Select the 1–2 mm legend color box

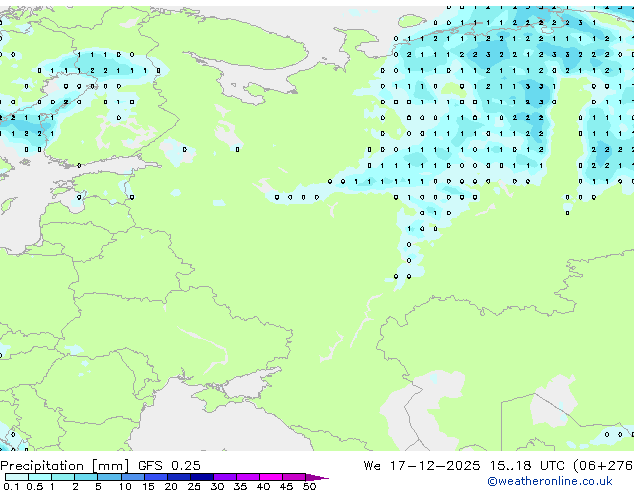[x=63, y=477]
